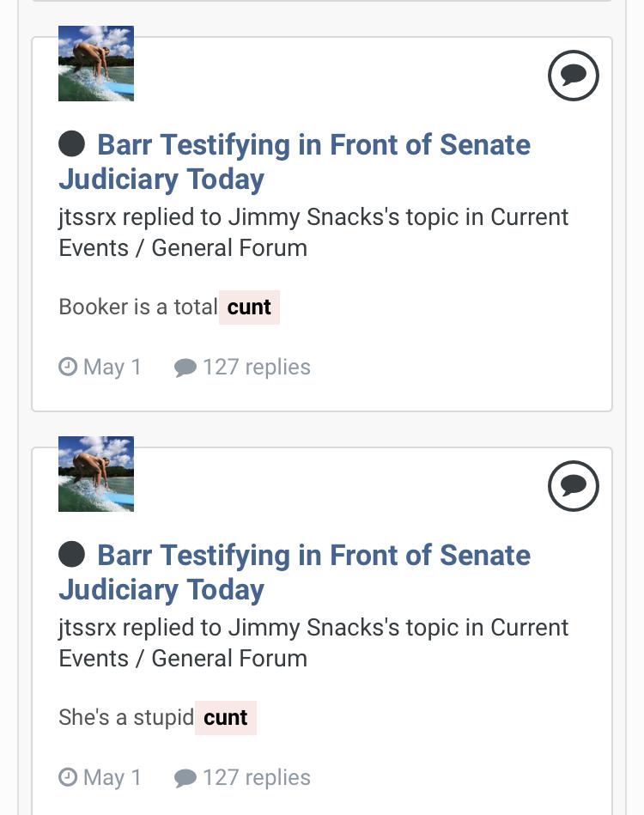This screenshot has height=815, width=644.
Task: Click the first 127 replies bubble icon
Action: (x=185, y=368)
